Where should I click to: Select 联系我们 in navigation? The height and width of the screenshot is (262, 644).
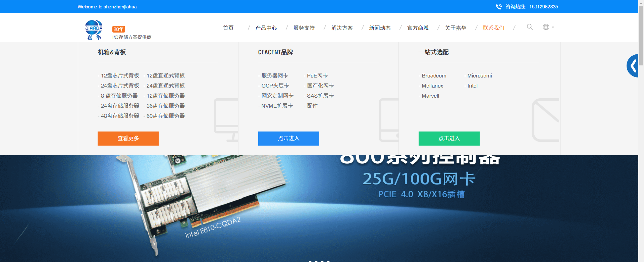[x=493, y=28]
